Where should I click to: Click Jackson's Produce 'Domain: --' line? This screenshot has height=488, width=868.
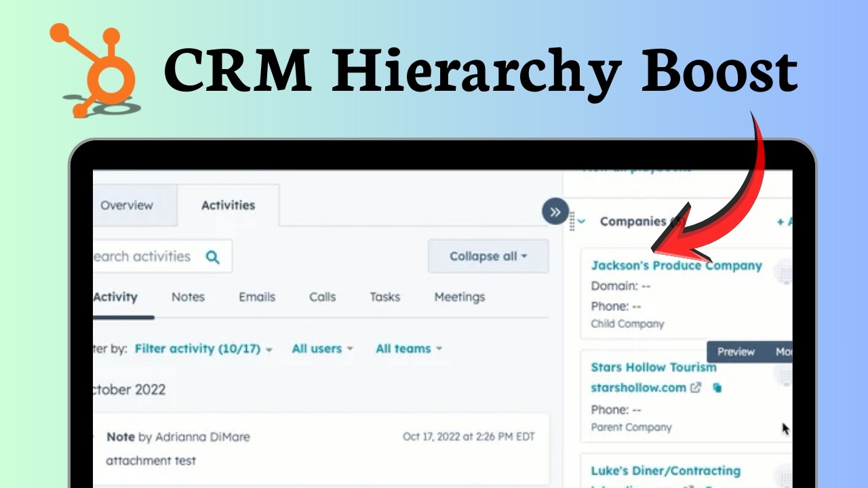click(620, 286)
